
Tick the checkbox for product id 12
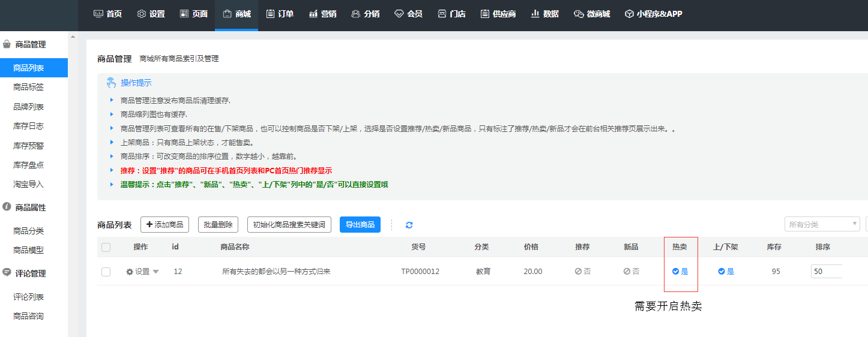click(x=106, y=272)
